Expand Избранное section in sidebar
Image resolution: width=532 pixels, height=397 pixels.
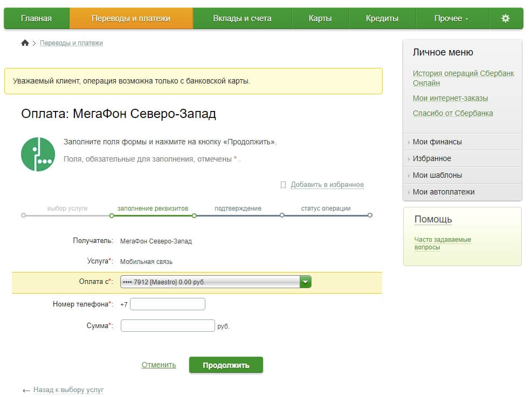click(432, 159)
